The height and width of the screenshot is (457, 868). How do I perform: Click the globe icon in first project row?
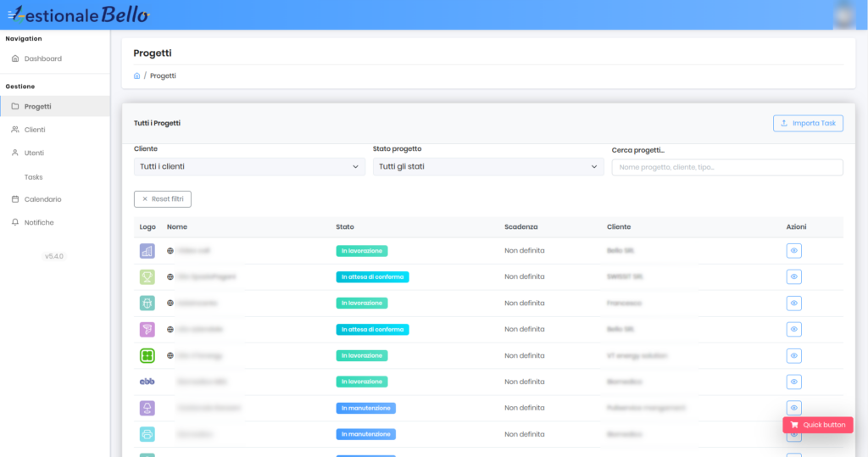pos(170,251)
